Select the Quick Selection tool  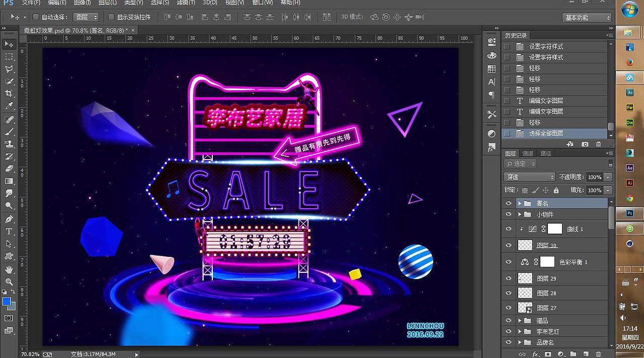click(x=9, y=81)
